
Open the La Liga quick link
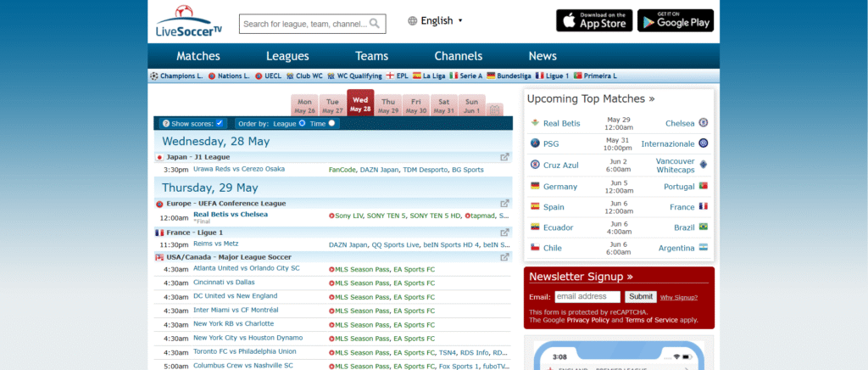[428, 76]
